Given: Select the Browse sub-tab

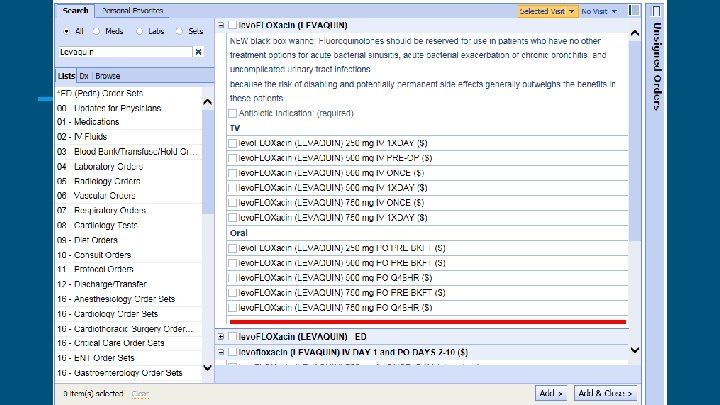Looking at the screenshot, I should pyautogui.click(x=108, y=76).
